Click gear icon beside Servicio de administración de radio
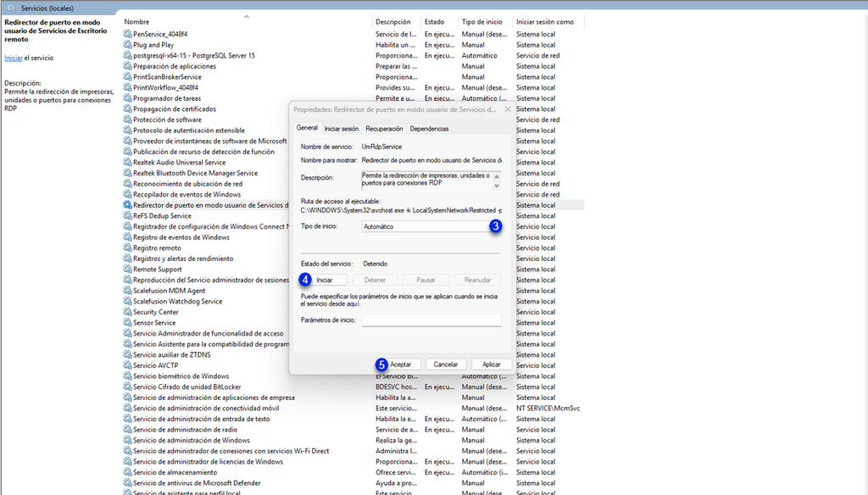Viewport: 868px width, 495px height. coord(127,430)
